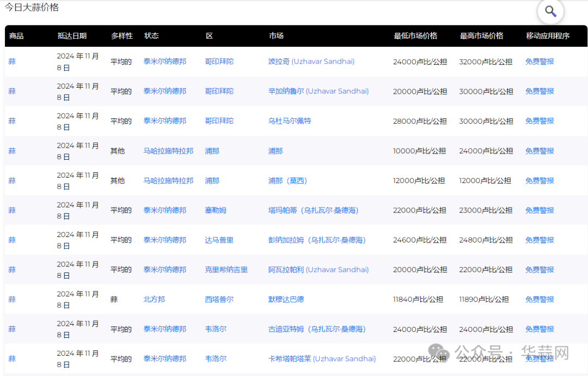Click the 市场 column header
Screen dimensions: 588x376
(276, 35)
